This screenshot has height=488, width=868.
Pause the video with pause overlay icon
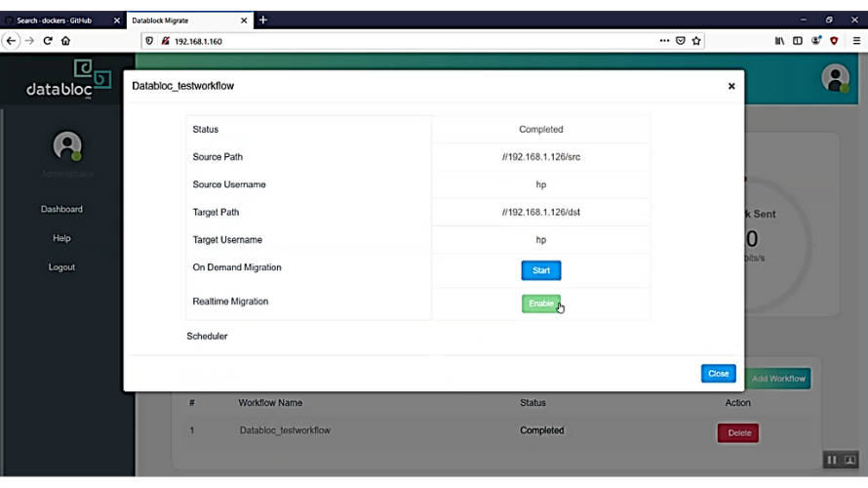[x=832, y=460]
